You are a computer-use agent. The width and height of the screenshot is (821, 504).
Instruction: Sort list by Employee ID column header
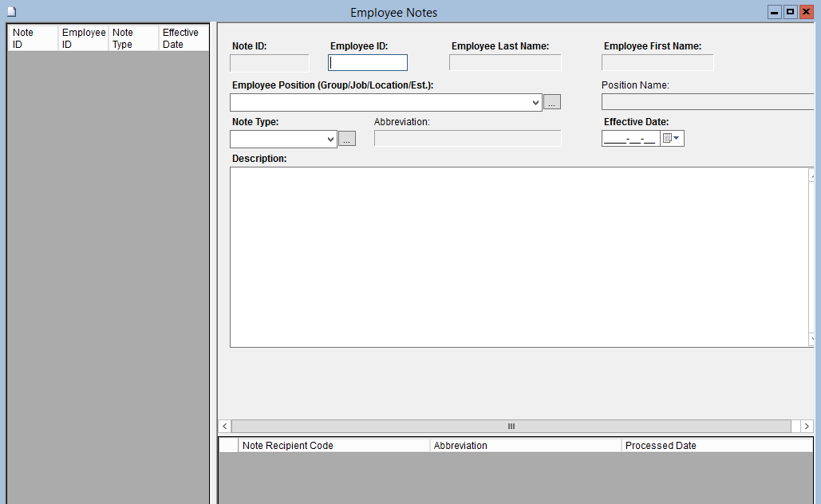[x=83, y=38]
